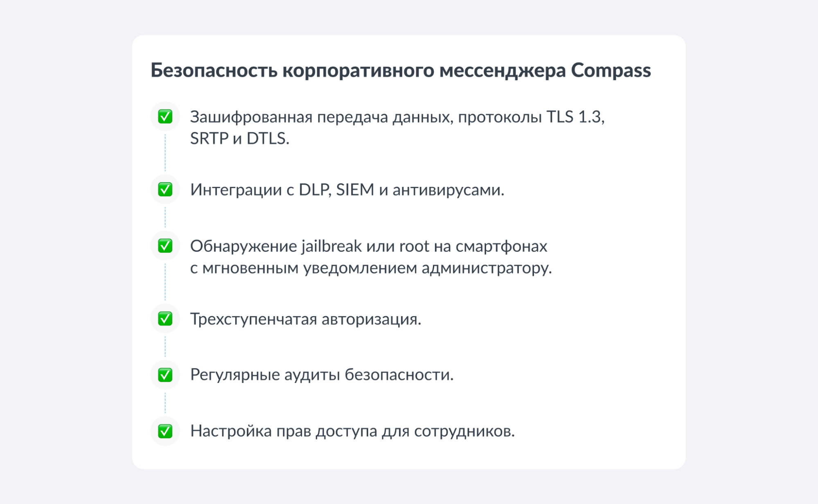
Task: Click the word 'Интеграции'
Action: pyautogui.click(x=236, y=190)
